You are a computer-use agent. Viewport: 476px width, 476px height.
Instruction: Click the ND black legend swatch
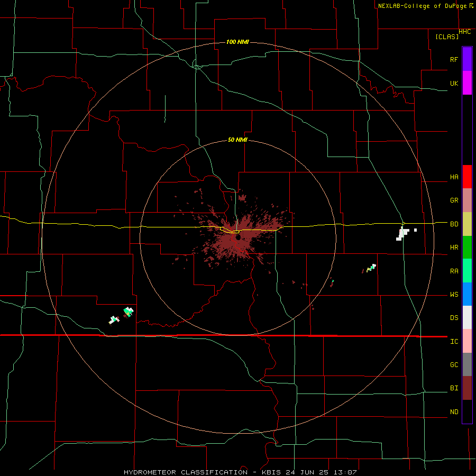point(467,411)
